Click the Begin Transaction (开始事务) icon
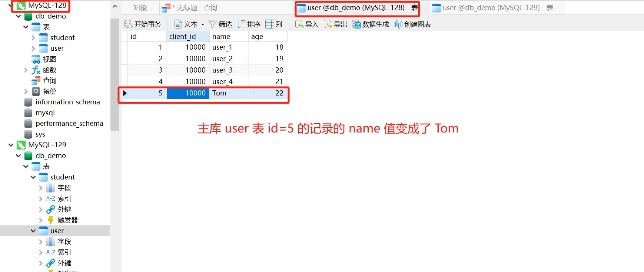644x272 pixels. pos(128,24)
